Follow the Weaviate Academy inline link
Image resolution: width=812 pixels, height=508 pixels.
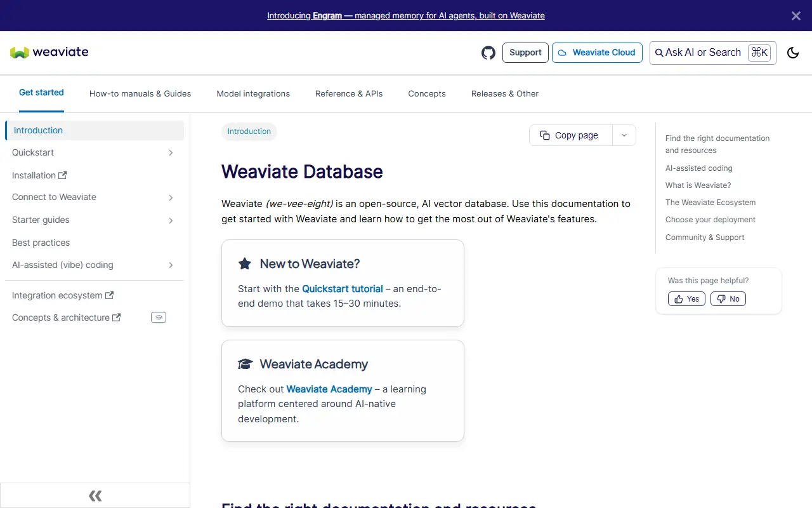329,389
